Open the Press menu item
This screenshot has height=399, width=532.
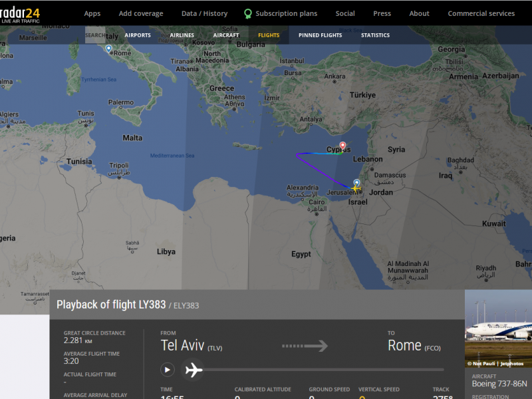[x=382, y=13]
